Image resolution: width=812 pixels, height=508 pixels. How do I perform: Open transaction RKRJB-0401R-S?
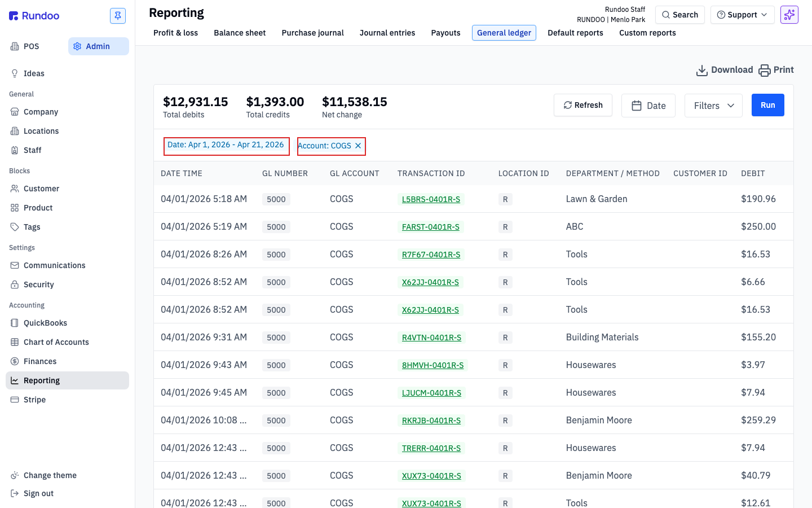[x=431, y=421]
